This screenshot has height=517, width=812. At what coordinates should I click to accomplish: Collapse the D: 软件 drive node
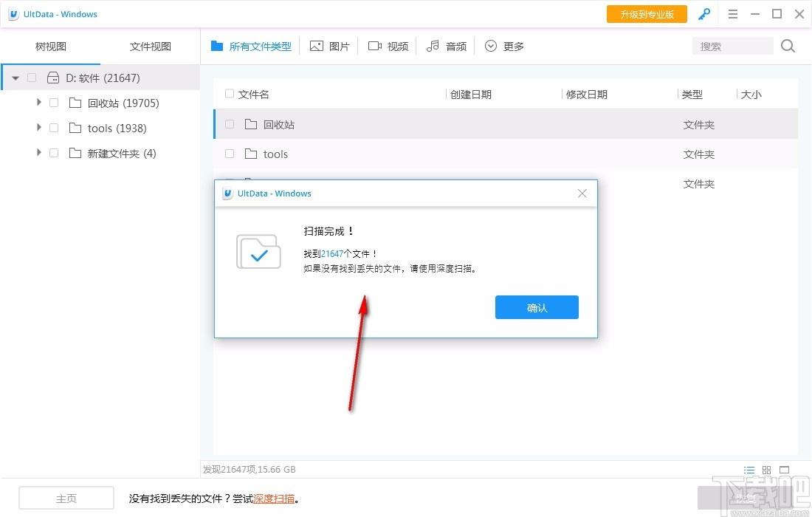click(x=16, y=78)
